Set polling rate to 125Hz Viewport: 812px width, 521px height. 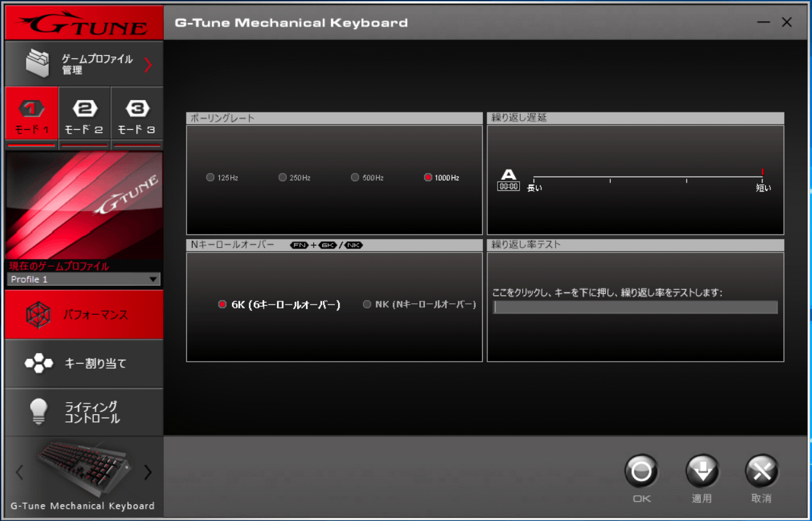210,177
